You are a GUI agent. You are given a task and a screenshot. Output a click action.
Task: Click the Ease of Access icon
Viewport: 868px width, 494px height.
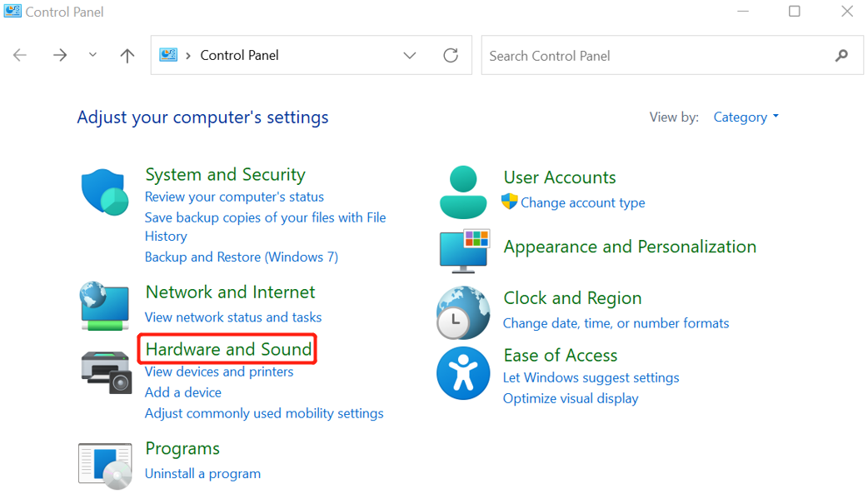click(x=463, y=373)
